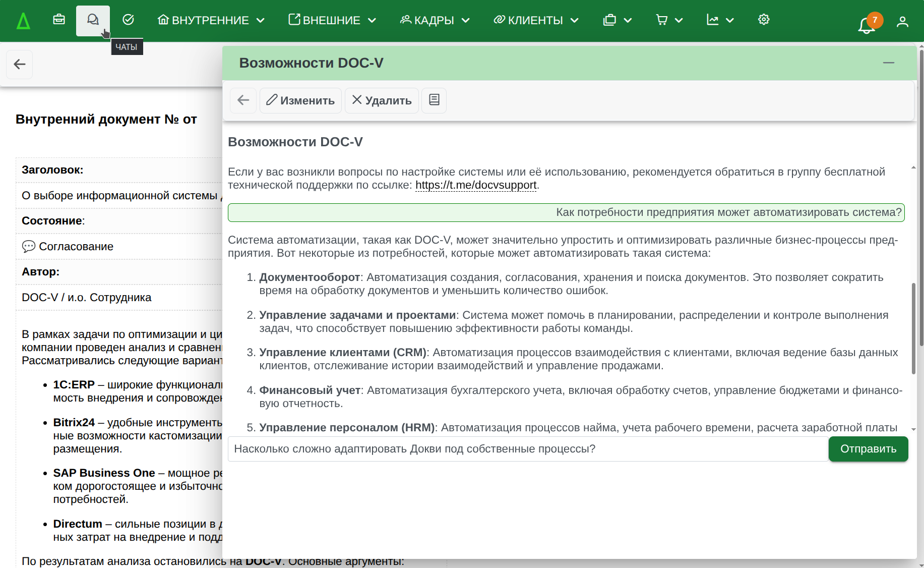Open the КАДРЫ menu
Viewport: 924px width, 568px height.
point(435,20)
